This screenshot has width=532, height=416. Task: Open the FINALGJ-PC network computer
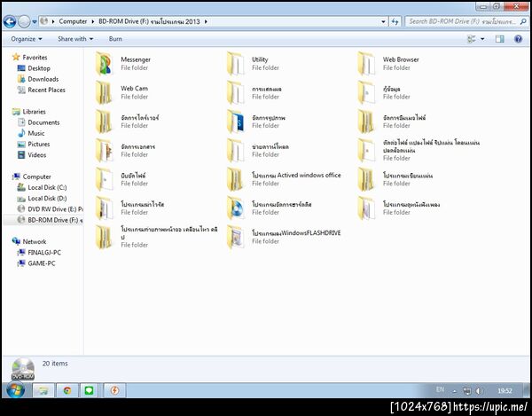(44, 253)
